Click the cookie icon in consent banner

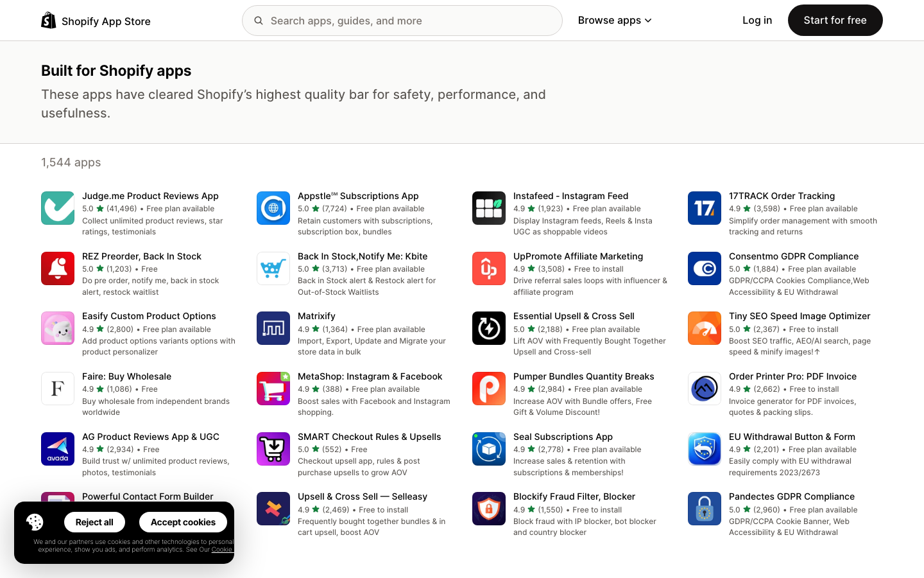point(35,522)
